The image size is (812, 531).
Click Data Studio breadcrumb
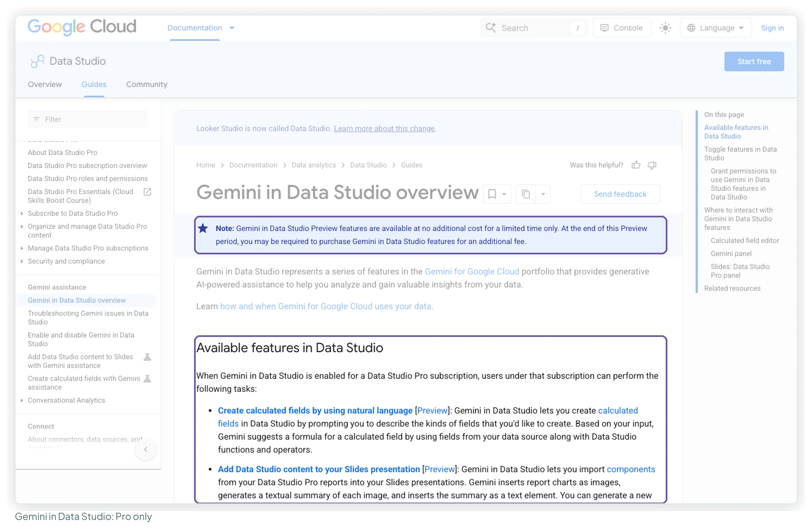click(368, 165)
